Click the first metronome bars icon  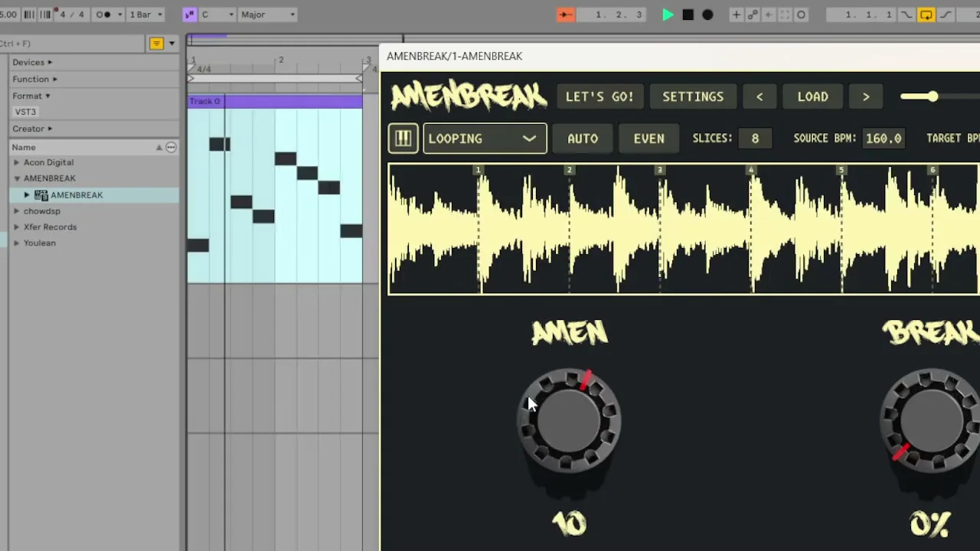coord(29,15)
